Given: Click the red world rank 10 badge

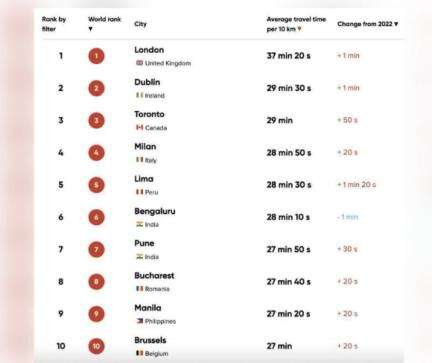Looking at the screenshot, I should tap(96, 346).
